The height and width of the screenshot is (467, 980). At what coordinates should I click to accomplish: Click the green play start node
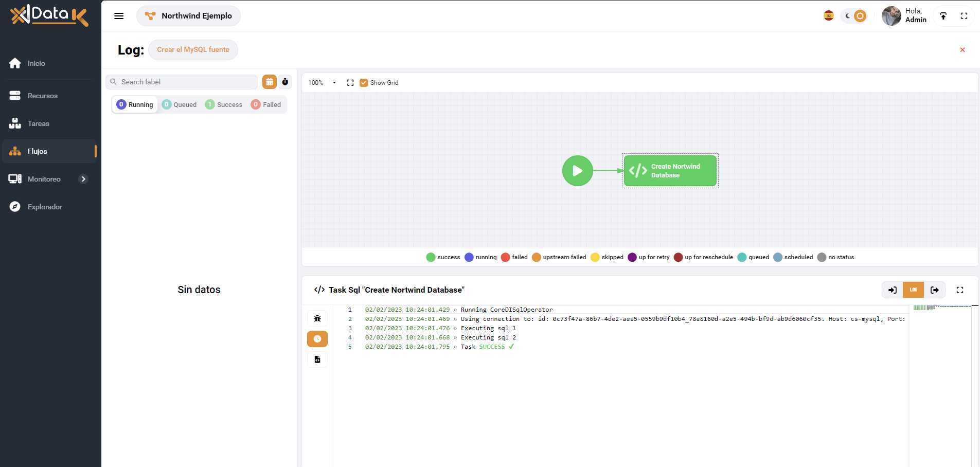577,171
